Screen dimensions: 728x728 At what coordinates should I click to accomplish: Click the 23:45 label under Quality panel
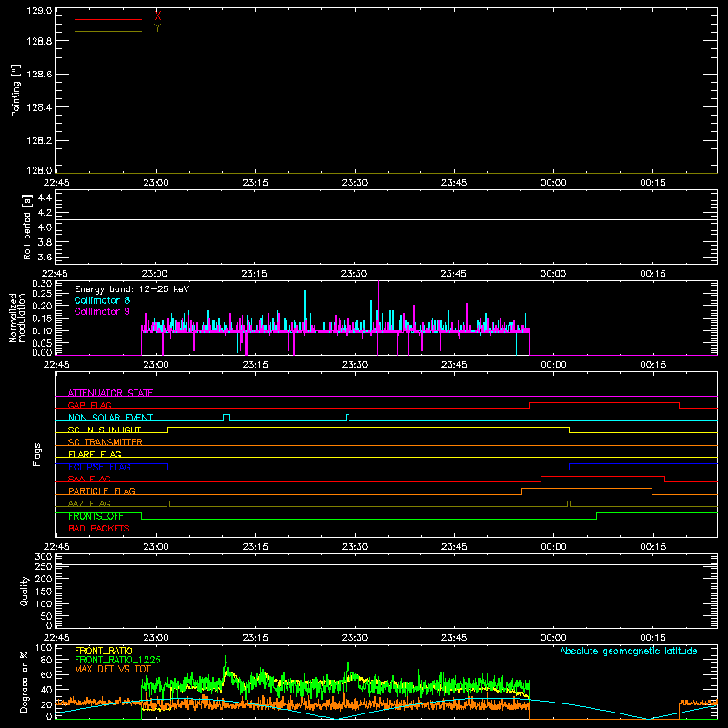tap(454, 638)
